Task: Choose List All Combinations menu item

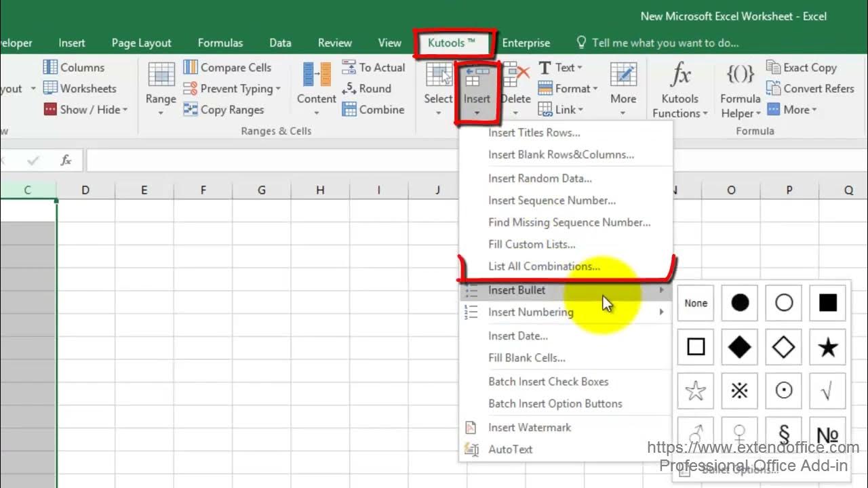Action: (x=566, y=266)
